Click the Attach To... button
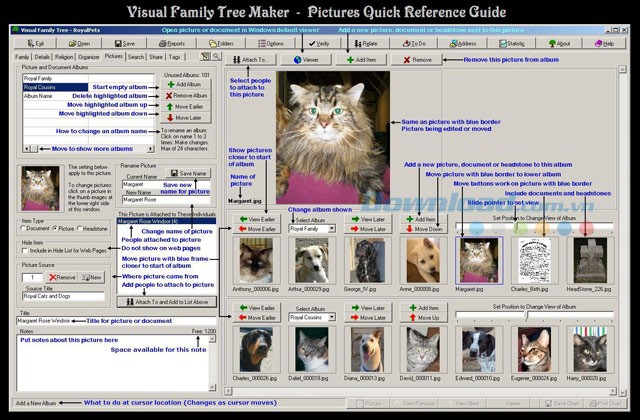 [x=250, y=60]
